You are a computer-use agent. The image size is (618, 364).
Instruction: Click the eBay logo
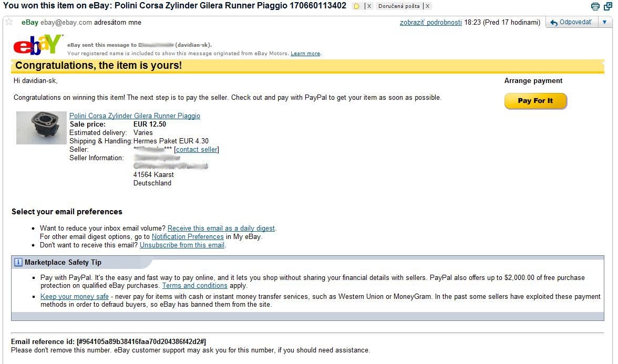(x=38, y=45)
